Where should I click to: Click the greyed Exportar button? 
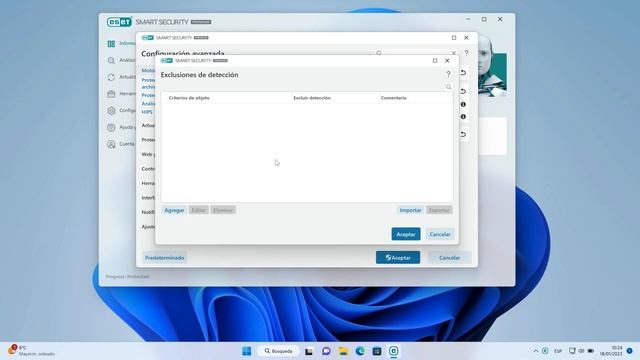click(x=439, y=210)
